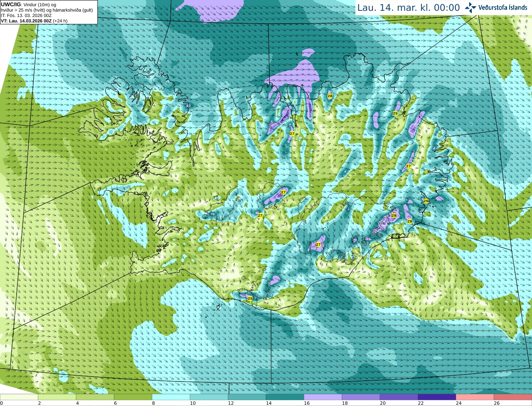This screenshot has height=406, width=532.
Task: Pick the 6–8 m/s olive green legend swatch
Action: click(x=133, y=397)
